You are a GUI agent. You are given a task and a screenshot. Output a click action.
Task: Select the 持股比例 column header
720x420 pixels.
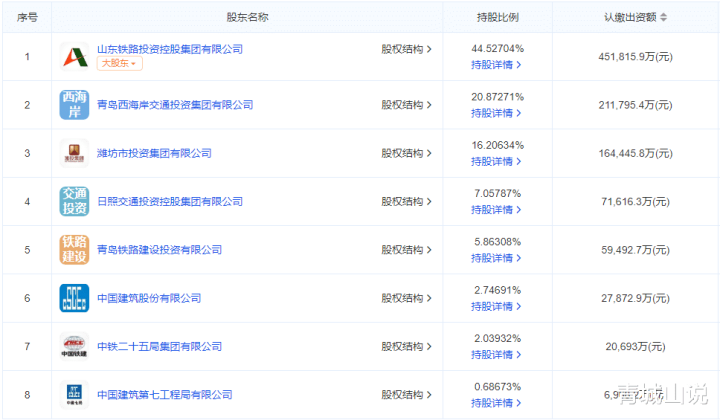tap(497, 17)
